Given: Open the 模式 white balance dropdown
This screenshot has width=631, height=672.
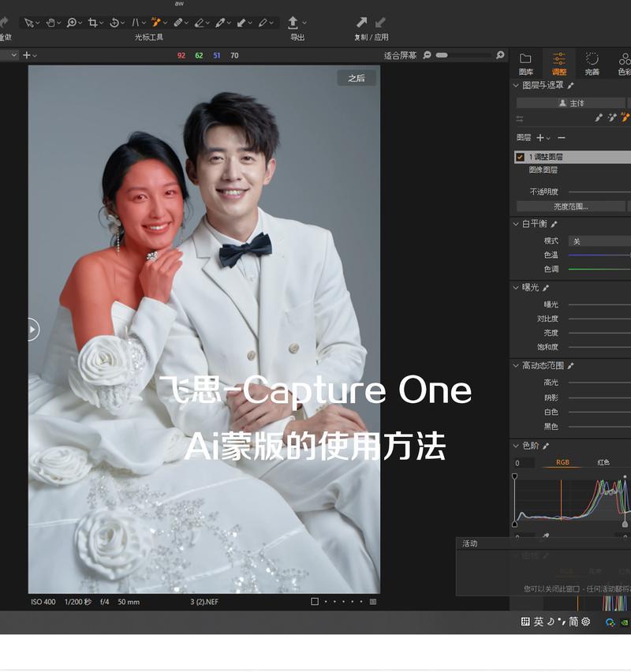Looking at the screenshot, I should [599, 241].
